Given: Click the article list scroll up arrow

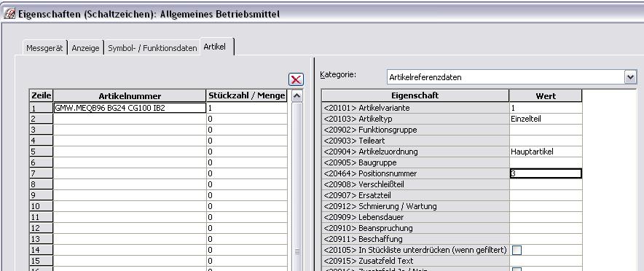Looking at the screenshot, I should tap(297, 96).
